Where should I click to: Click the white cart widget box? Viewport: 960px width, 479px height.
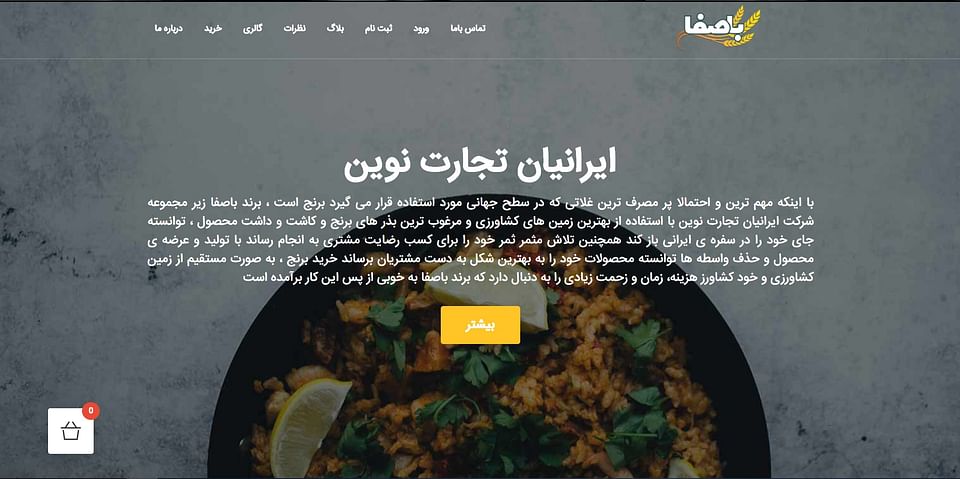[71, 431]
